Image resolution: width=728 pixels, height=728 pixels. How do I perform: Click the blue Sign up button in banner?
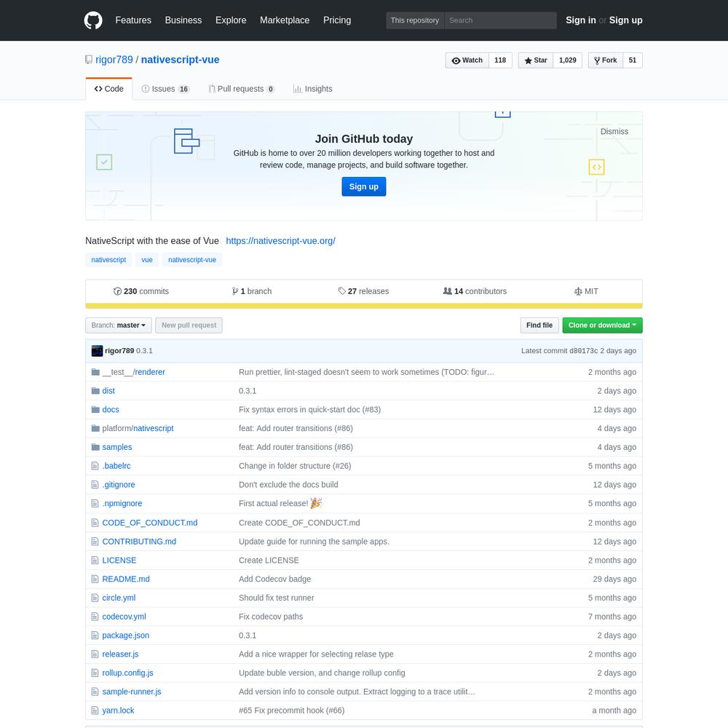pos(364,186)
